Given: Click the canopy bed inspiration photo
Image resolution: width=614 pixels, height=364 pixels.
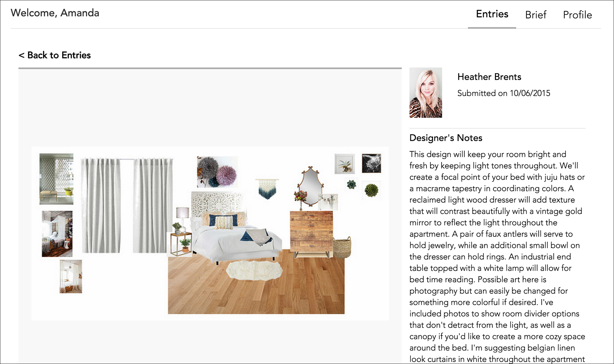Looking at the screenshot, I should [57, 234].
